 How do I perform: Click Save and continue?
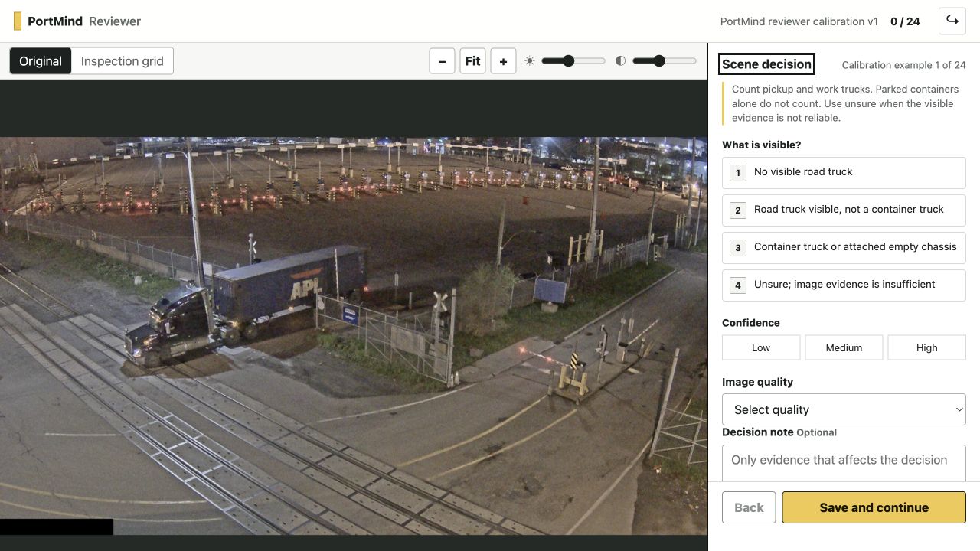(874, 507)
